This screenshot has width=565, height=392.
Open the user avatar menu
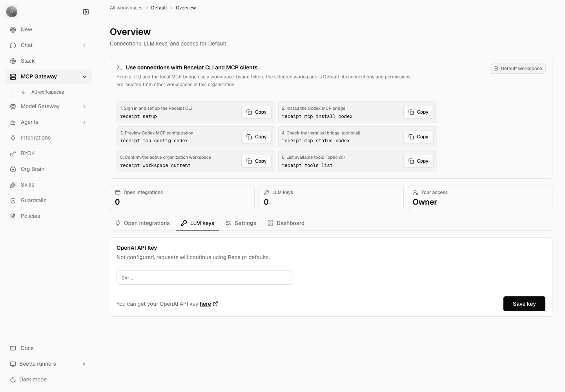click(x=12, y=12)
